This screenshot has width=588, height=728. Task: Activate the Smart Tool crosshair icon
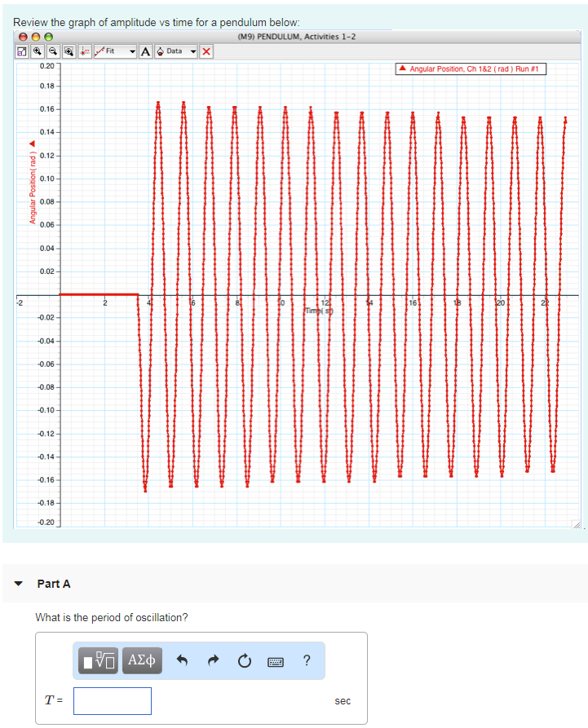click(x=85, y=51)
